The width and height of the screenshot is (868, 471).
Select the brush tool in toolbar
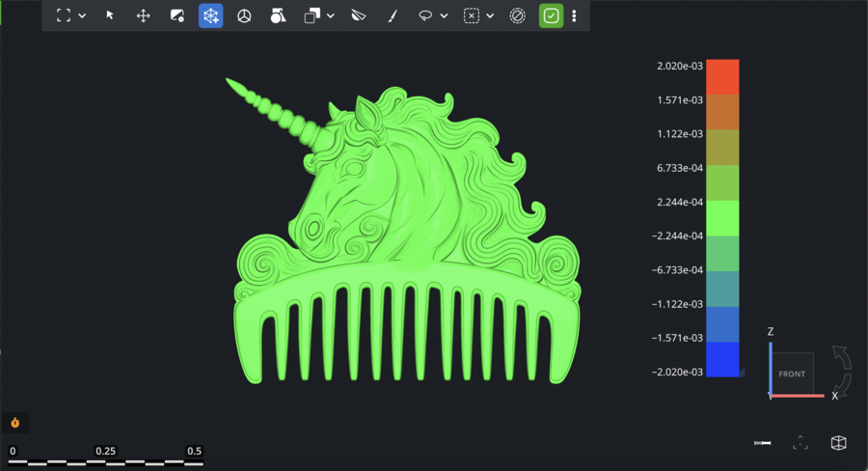pos(392,15)
